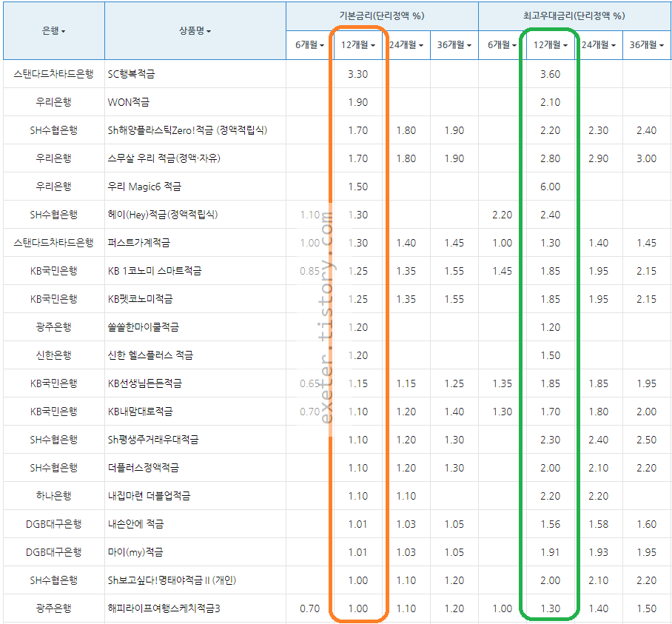Click 1.50 36-month top rate for 해피라이프여행스케치적금3
This screenshot has height=624, width=672.
tap(646, 608)
